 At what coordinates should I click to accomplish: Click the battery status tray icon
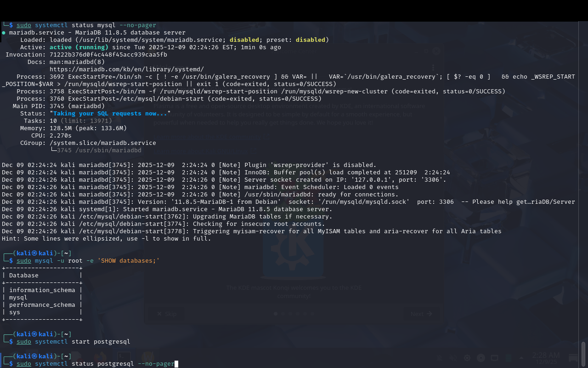point(508,358)
